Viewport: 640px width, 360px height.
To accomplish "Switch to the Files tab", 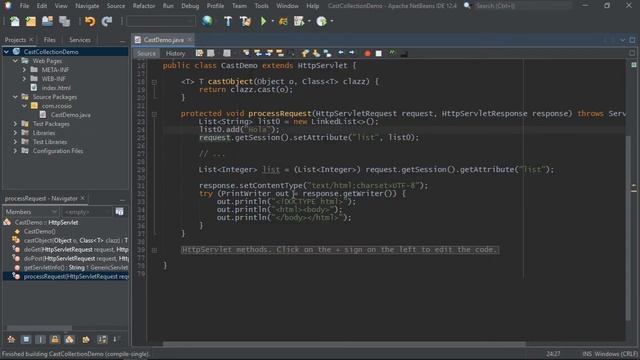I will click(49, 40).
